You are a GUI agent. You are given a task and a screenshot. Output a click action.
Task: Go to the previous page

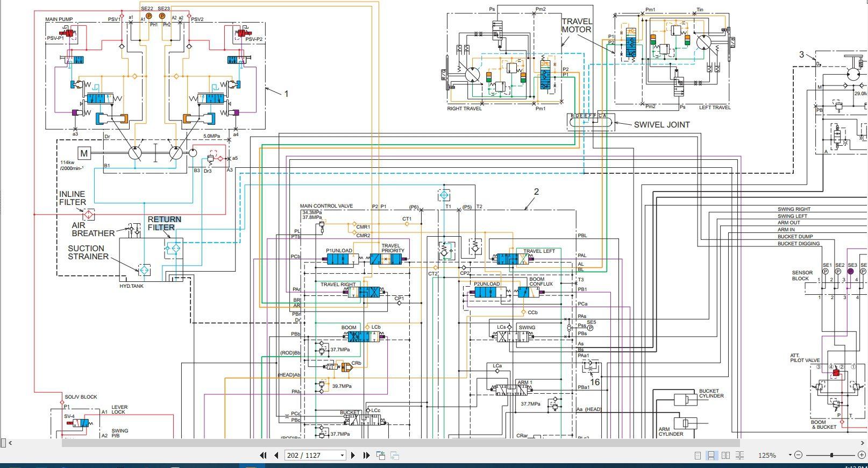276,455
